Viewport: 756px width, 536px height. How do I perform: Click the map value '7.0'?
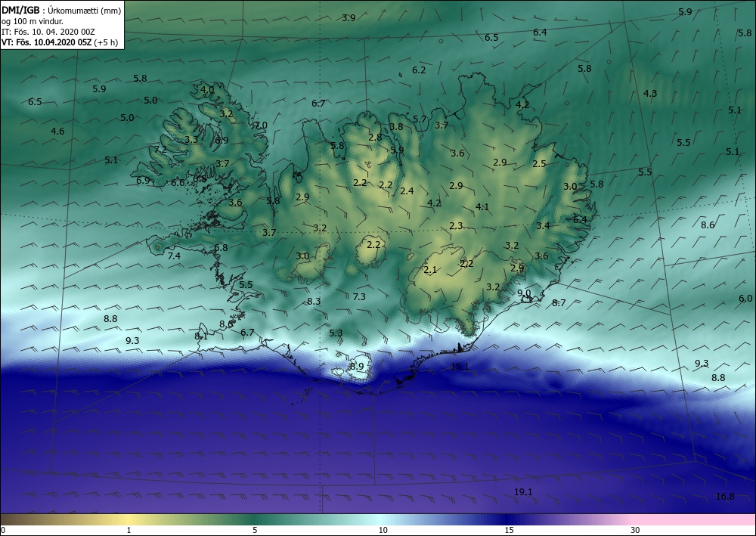(x=261, y=125)
